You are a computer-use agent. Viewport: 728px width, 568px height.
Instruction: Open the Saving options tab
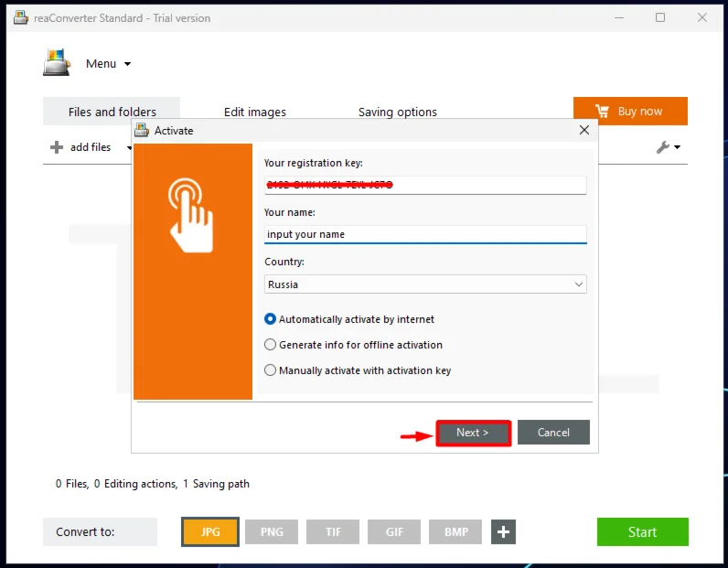click(x=398, y=112)
